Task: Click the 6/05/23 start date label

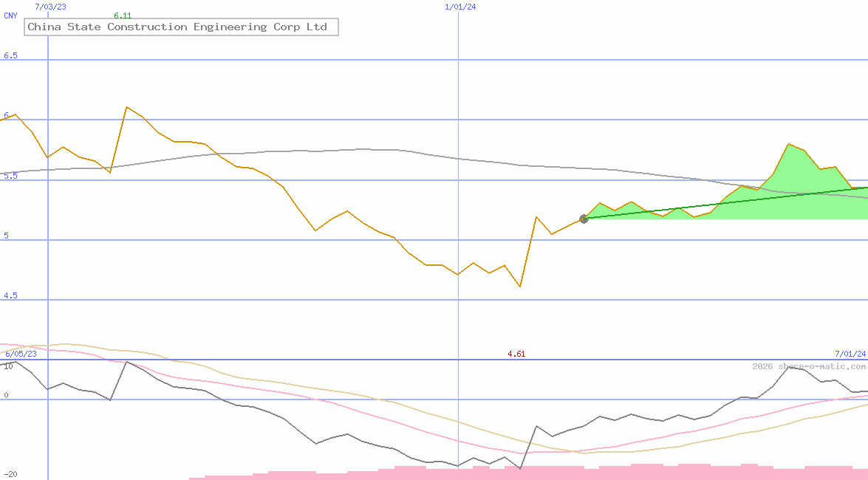Action: tap(21, 354)
